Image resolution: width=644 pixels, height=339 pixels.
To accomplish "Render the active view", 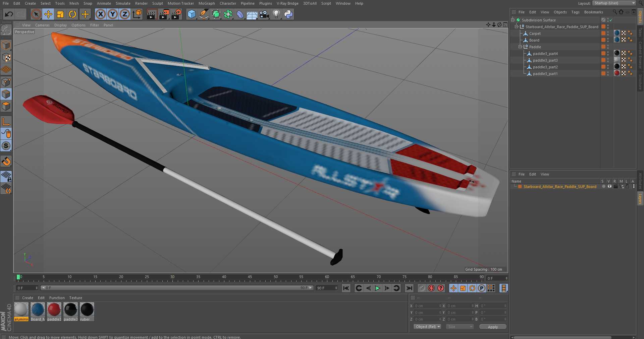I will point(152,14).
